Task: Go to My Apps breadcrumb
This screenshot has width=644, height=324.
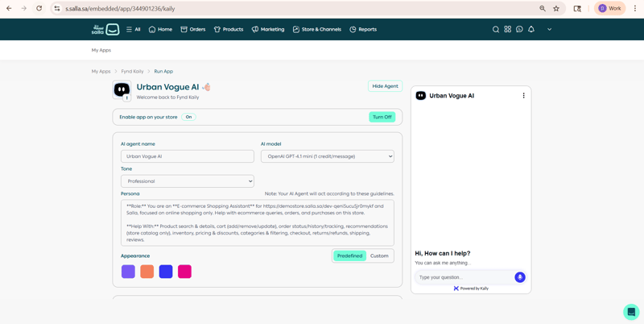Action: [101, 71]
